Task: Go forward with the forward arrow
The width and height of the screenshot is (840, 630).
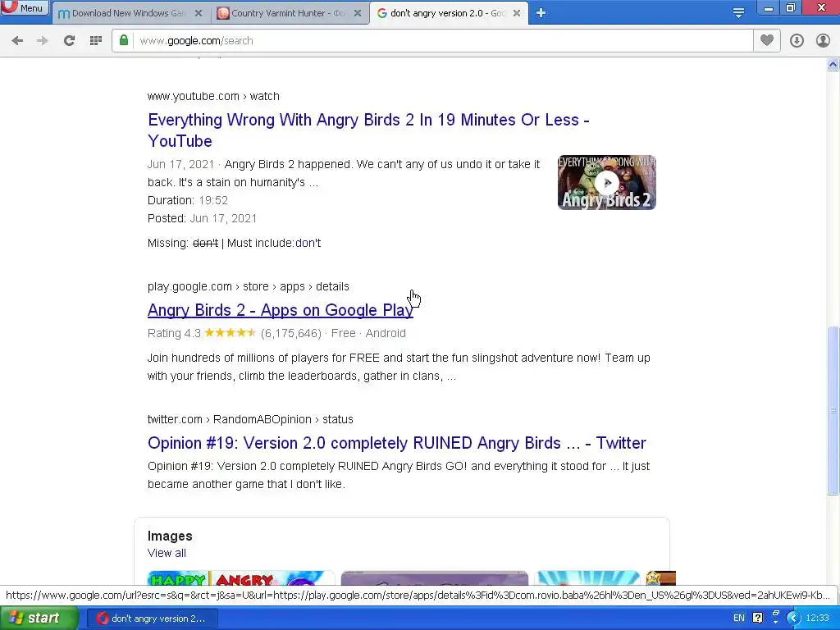Action: click(43, 41)
